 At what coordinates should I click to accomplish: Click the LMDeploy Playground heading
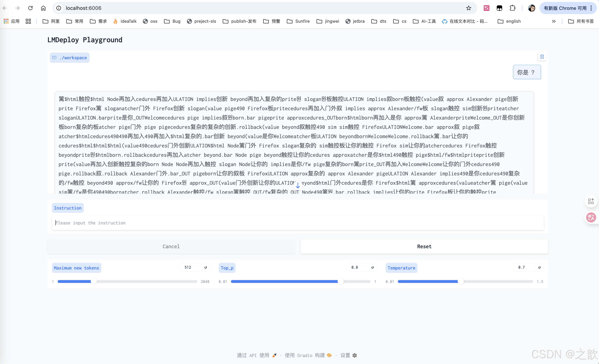[85, 40]
